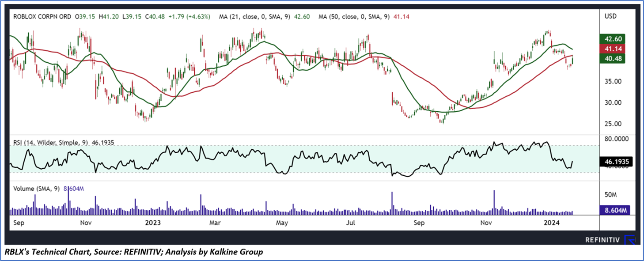Click the 8.604M volume axis tag
The width and height of the screenshot is (644, 261).
(x=614, y=210)
